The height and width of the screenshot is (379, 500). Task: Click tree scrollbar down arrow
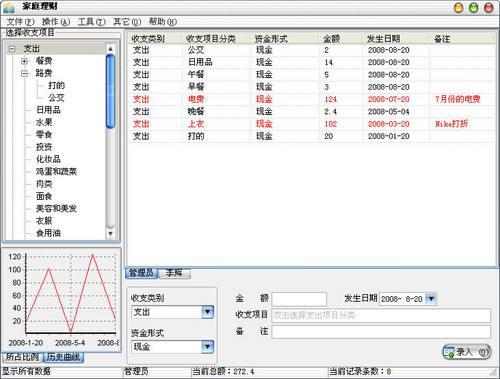tap(110, 234)
